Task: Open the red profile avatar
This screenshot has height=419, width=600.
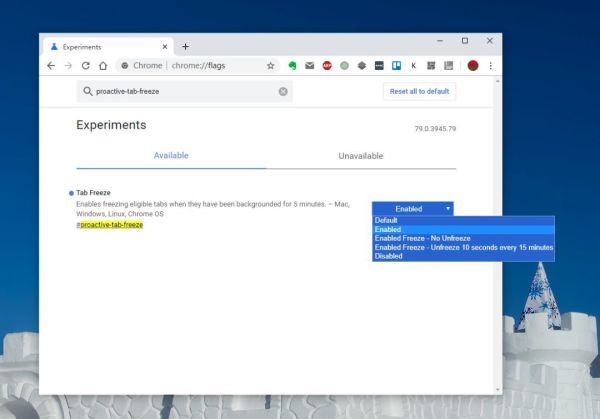Action: pyautogui.click(x=473, y=66)
